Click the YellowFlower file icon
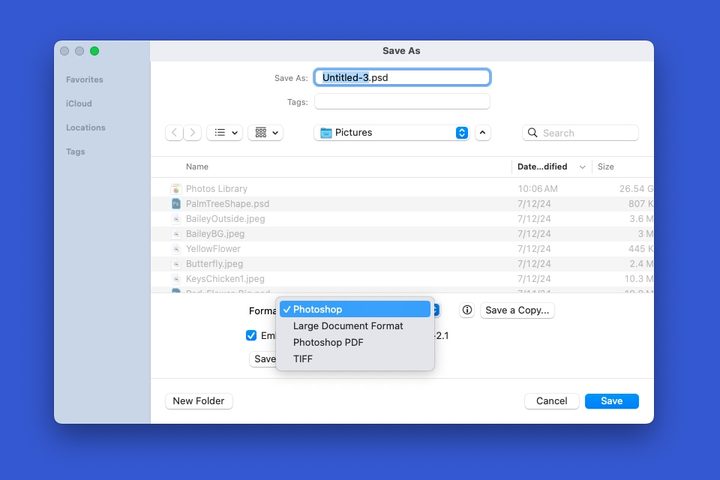Screen dimensions: 720x480 coord(176,248)
